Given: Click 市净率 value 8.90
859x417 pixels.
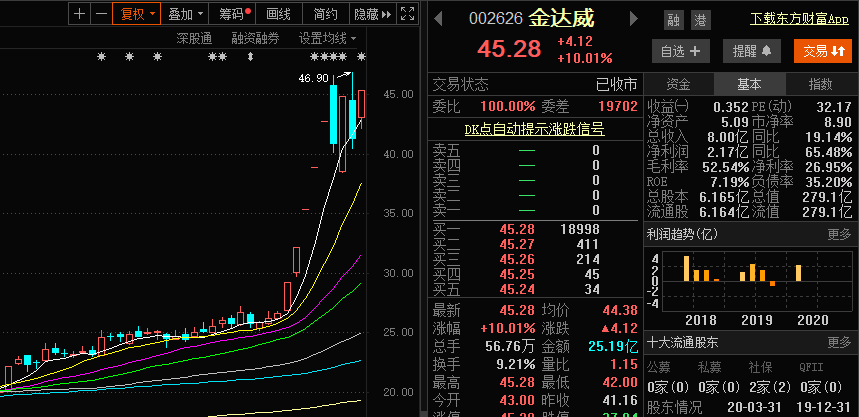Looking at the screenshot, I should [x=837, y=122].
